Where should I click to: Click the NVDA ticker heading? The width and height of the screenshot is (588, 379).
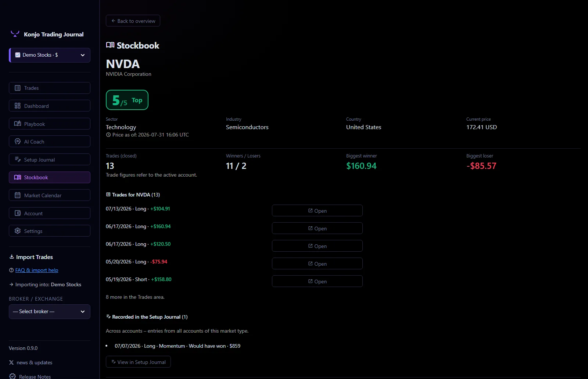click(x=123, y=64)
